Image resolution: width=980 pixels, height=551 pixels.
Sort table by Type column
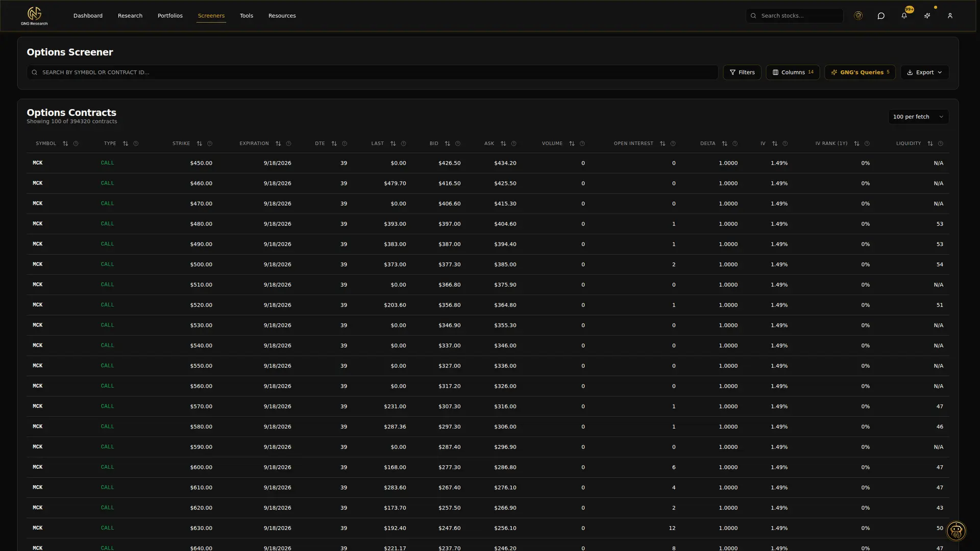click(126, 144)
